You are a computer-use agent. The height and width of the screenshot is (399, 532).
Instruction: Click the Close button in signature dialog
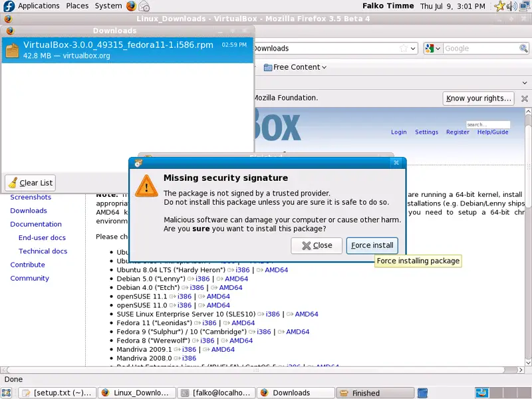click(x=317, y=245)
